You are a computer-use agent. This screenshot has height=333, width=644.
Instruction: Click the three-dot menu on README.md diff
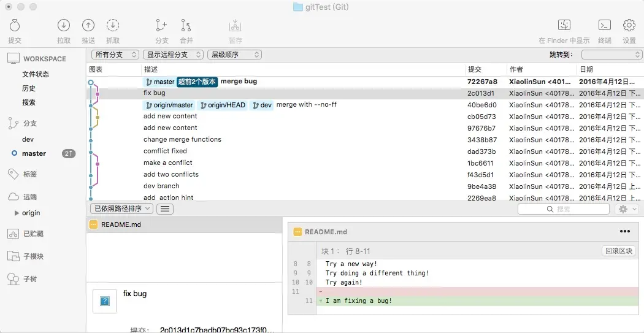[x=625, y=232]
